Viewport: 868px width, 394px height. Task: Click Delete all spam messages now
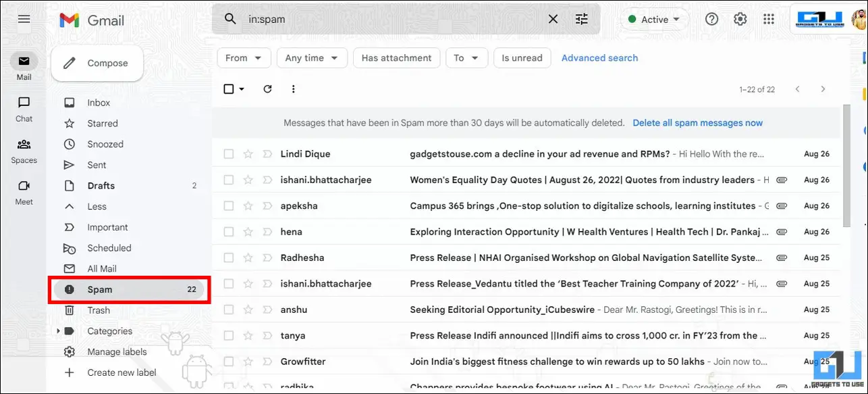(698, 123)
